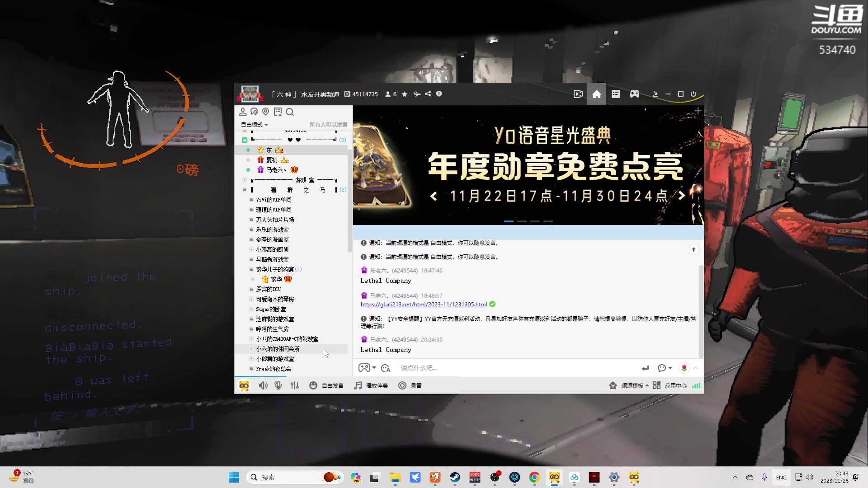Click the flower gift icon

[684, 368]
